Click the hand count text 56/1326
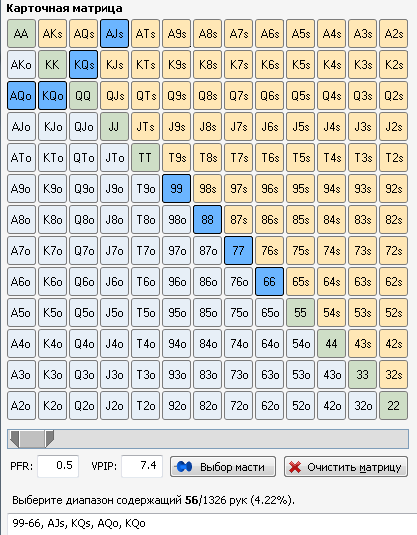The height and width of the screenshot is (535, 417). [207, 500]
